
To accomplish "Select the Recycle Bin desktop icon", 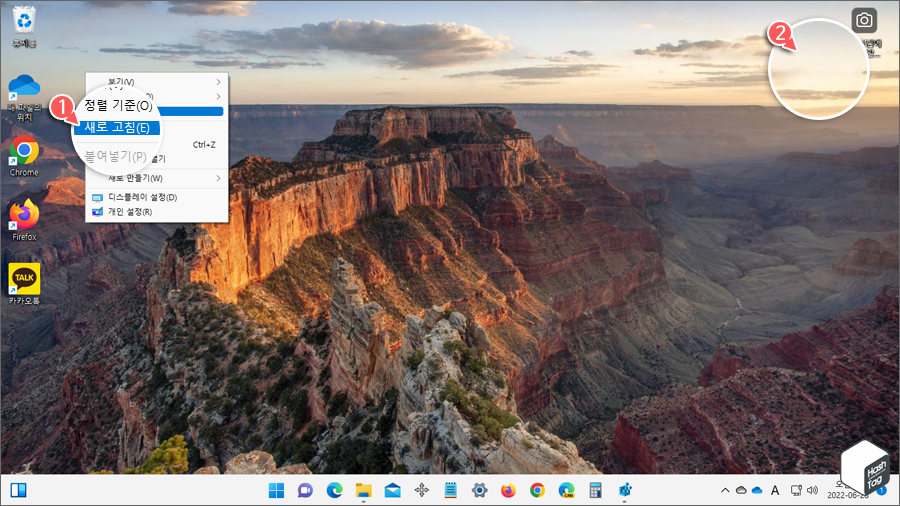I will point(24,26).
